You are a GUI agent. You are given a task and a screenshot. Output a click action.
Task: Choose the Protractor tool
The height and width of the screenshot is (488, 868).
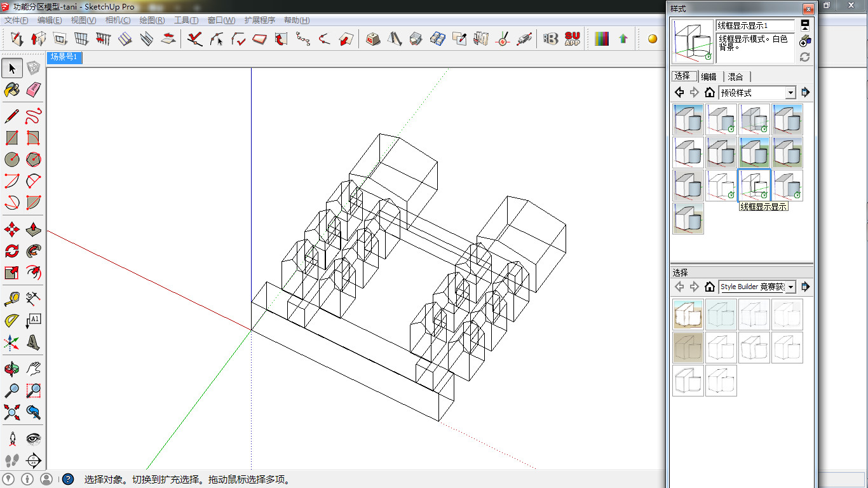pyautogui.click(x=12, y=321)
